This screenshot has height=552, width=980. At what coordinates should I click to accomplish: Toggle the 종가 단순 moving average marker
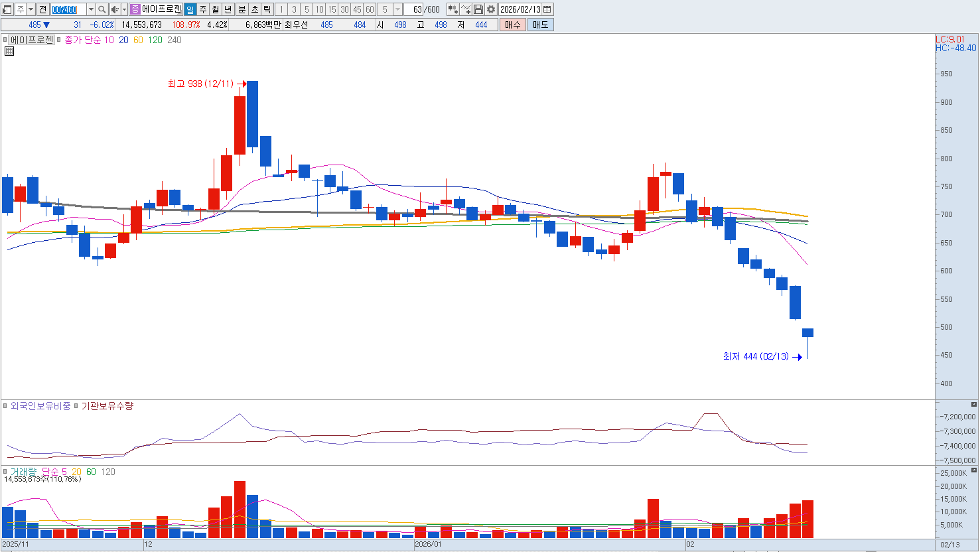[x=60, y=40]
